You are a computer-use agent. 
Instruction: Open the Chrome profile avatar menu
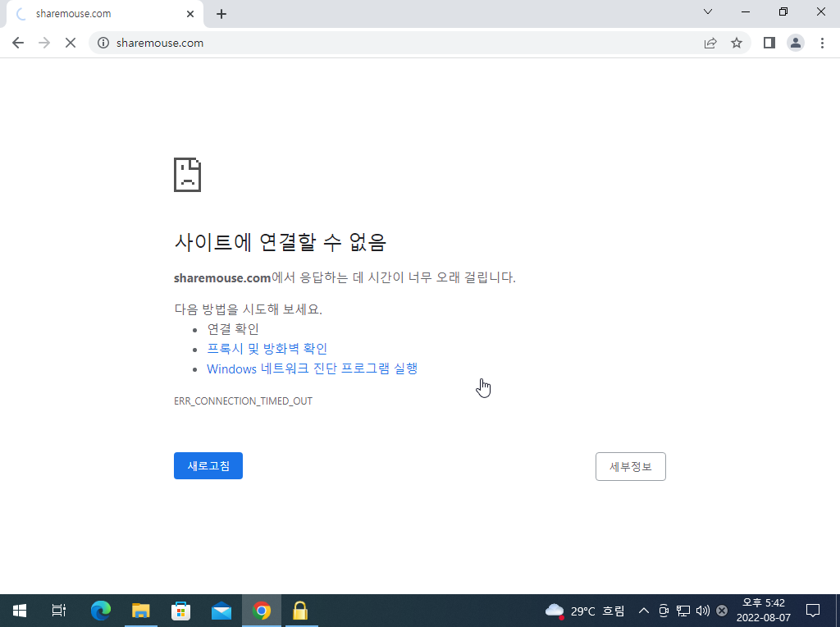pyautogui.click(x=796, y=43)
